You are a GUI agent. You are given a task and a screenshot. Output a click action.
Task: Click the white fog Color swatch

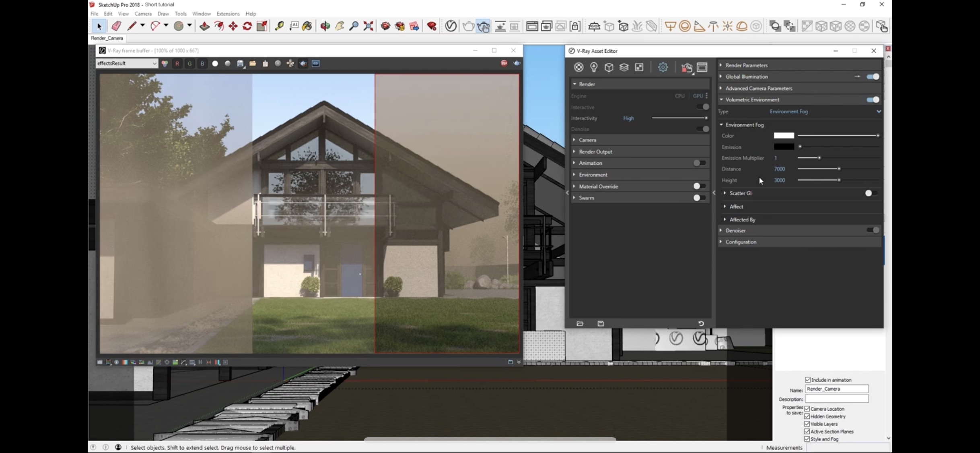tap(784, 136)
